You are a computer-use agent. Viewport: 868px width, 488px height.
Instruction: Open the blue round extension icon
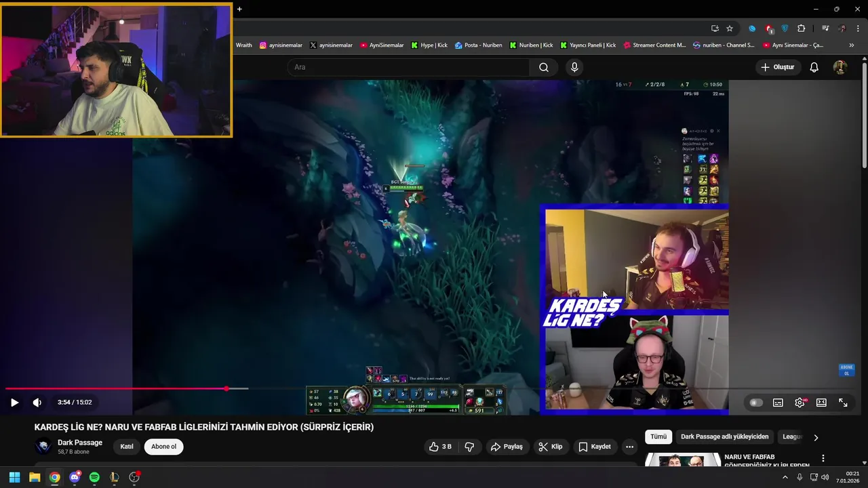[752, 28]
